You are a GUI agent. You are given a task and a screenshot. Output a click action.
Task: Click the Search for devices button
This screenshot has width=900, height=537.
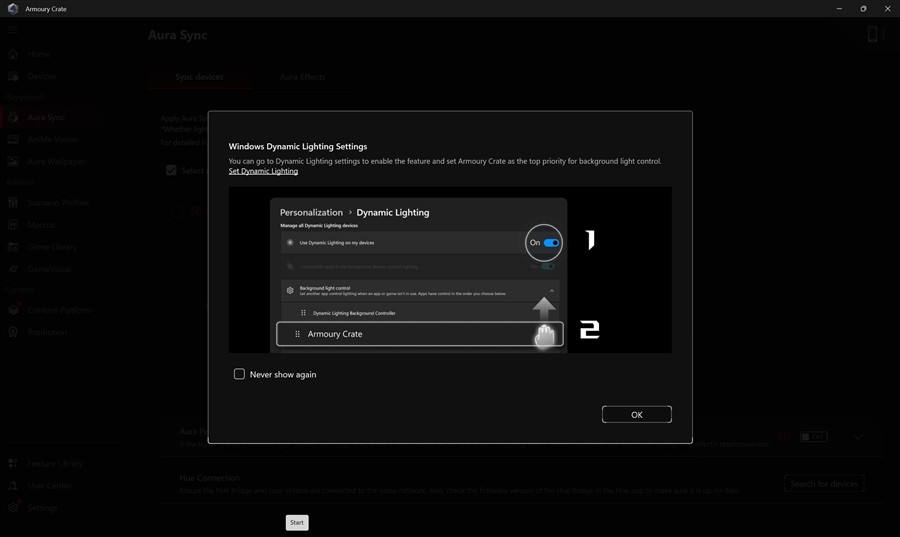(x=824, y=484)
